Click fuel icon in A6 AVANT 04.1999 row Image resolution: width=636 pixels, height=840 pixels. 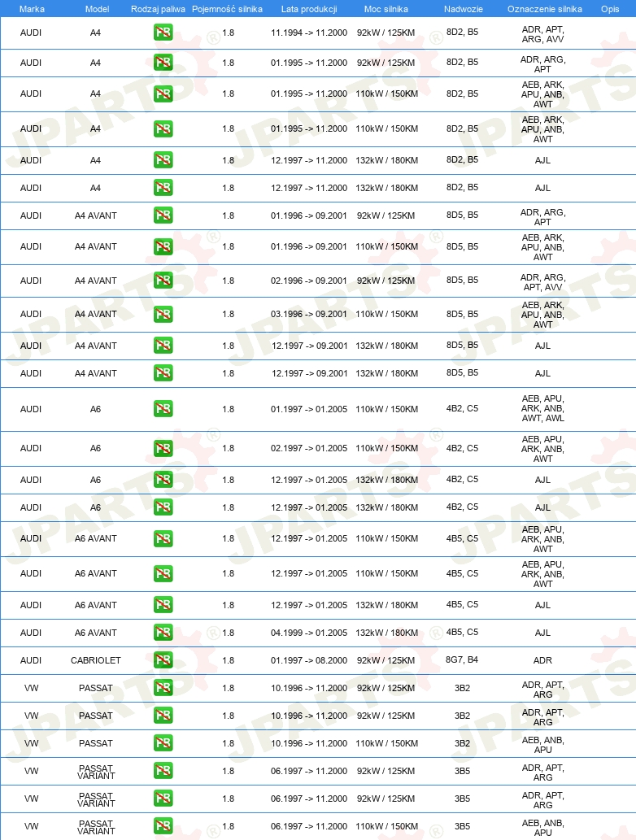[163, 633]
